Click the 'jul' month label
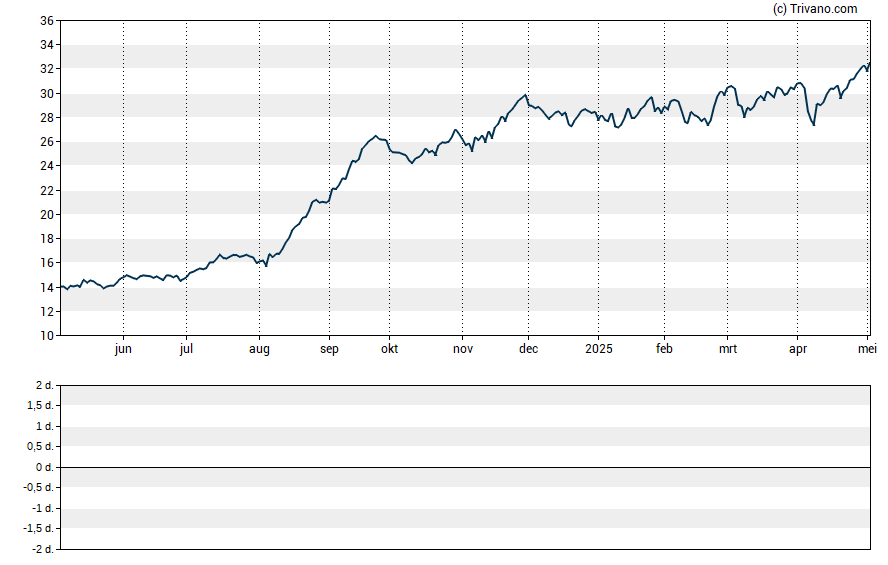The width and height of the screenshot is (888, 565). (186, 349)
